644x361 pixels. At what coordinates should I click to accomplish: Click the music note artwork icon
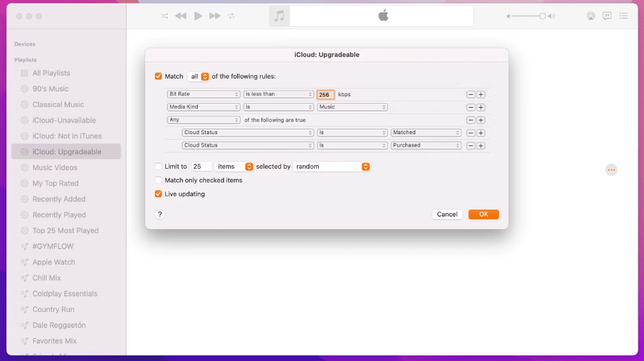(x=279, y=16)
